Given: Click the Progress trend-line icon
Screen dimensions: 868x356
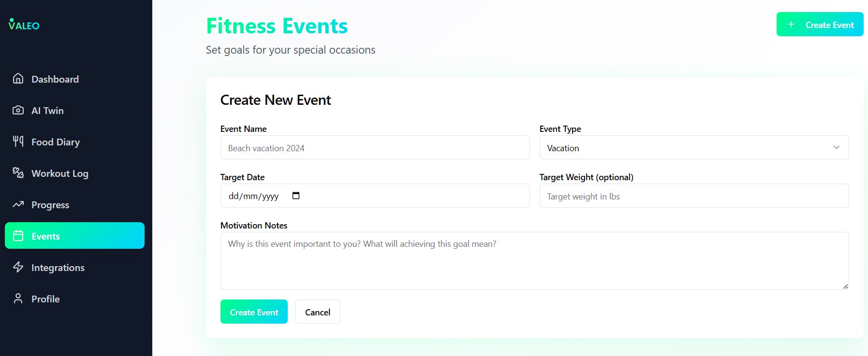Looking at the screenshot, I should [18, 204].
